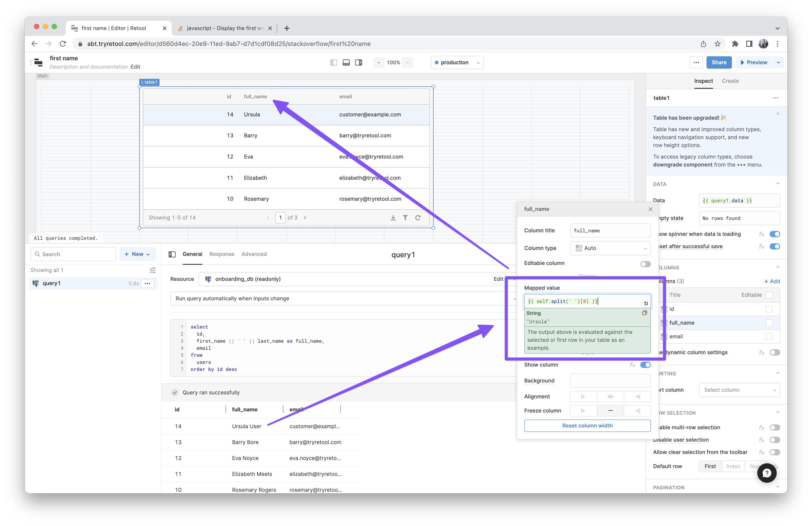Check the Editable box for id column
Viewport: 812px width, 526px height.
(x=769, y=309)
